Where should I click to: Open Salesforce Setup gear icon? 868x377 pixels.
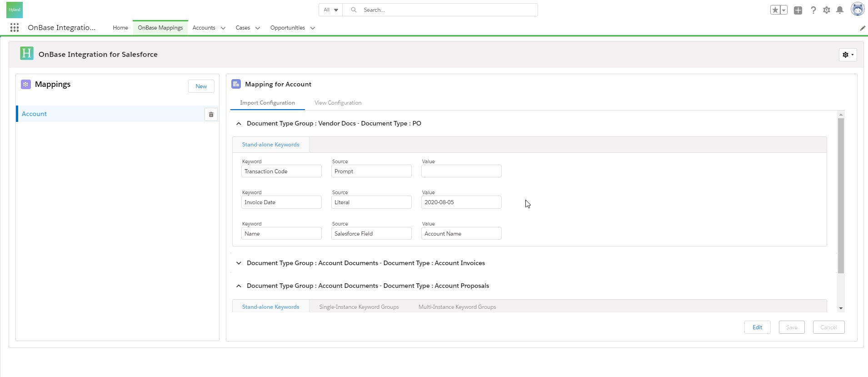click(827, 10)
